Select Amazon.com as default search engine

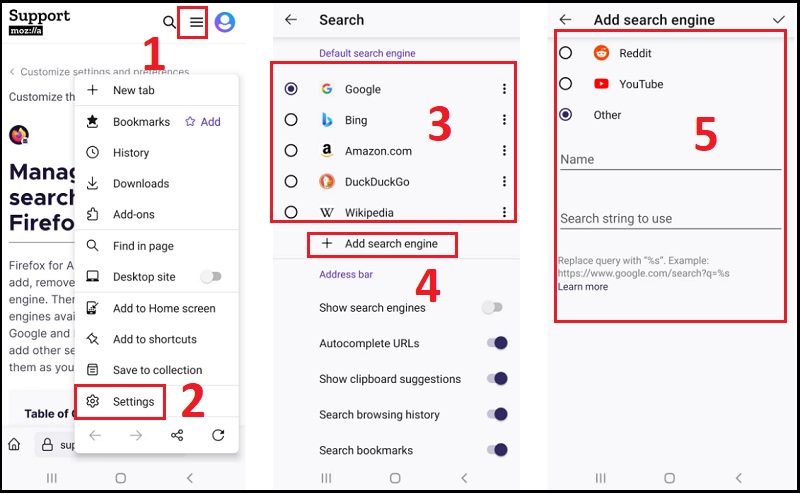pos(291,151)
